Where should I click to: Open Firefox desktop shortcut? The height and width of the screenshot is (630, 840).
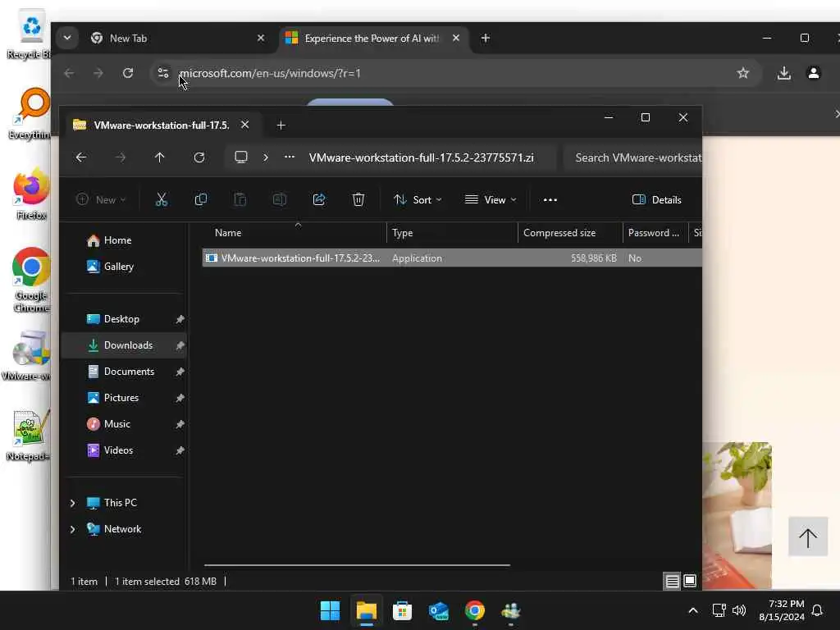pos(32,194)
